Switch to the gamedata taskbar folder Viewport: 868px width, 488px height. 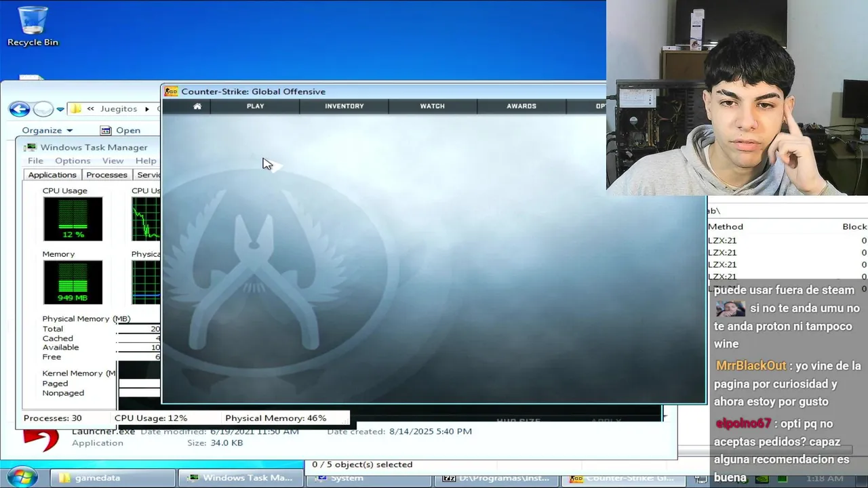pyautogui.click(x=113, y=478)
